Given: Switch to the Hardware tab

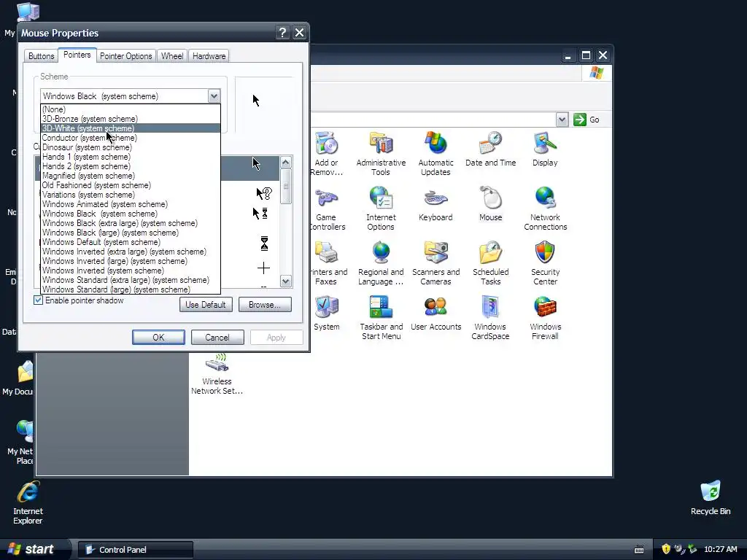Looking at the screenshot, I should tap(209, 56).
